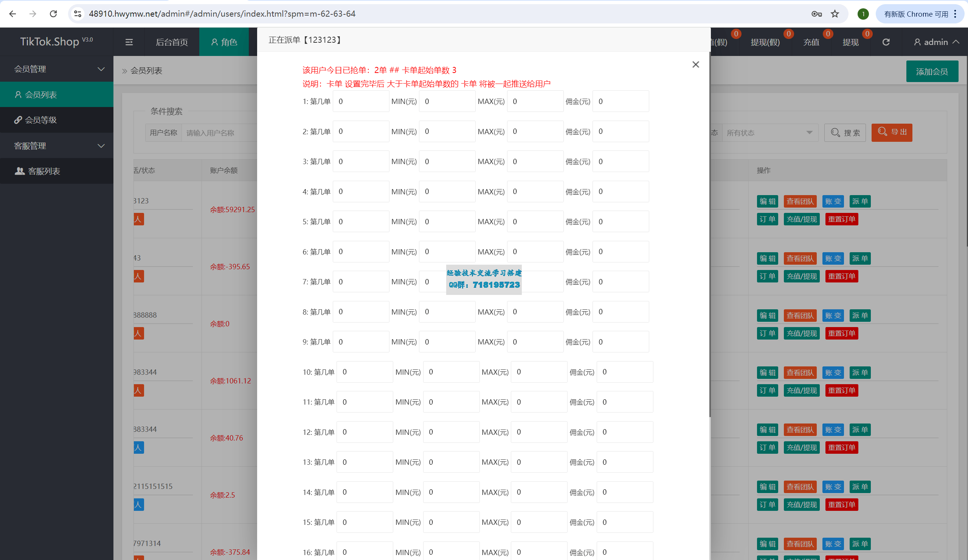Focus row 12 佣金(元) input
The image size is (968, 560).
(625, 432)
